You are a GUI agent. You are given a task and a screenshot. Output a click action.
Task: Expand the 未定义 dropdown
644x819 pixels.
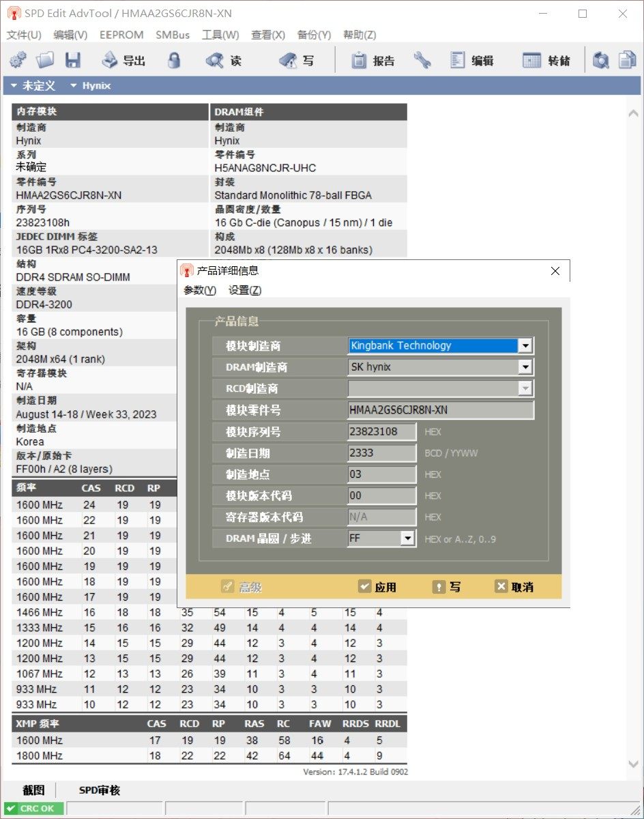click(x=33, y=86)
